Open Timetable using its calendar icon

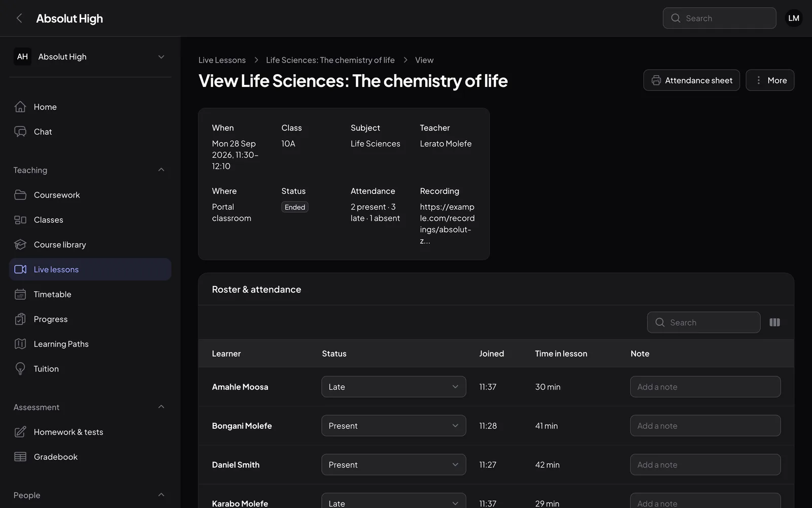(20, 294)
